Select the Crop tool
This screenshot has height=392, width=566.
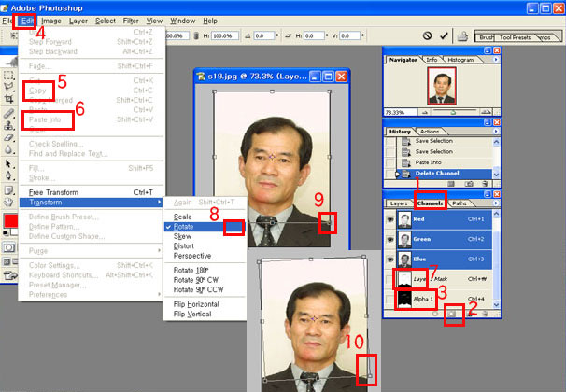[x=8, y=98]
